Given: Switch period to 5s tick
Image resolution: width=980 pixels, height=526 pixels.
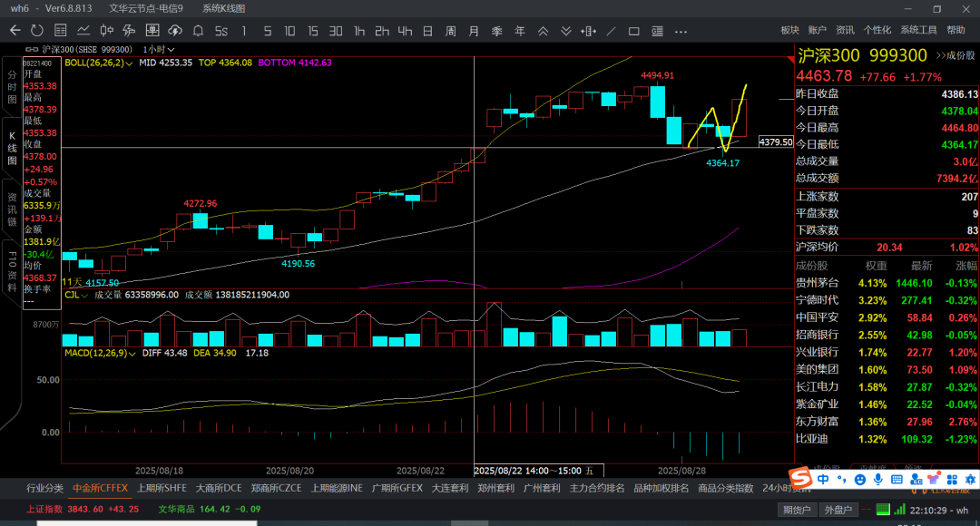Looking at the screenshot, I should [221, 31].
